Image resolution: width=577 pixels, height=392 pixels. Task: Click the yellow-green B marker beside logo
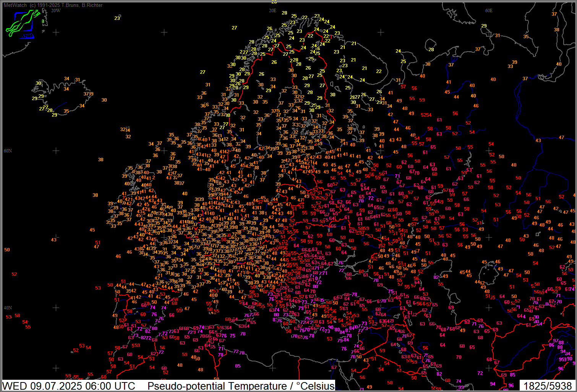[43, 21]
